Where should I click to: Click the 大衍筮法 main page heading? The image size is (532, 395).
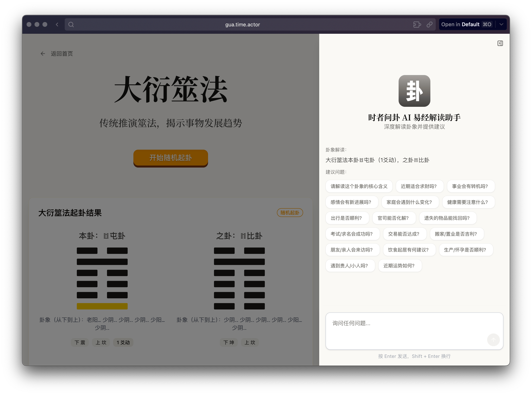coord(171,89)
